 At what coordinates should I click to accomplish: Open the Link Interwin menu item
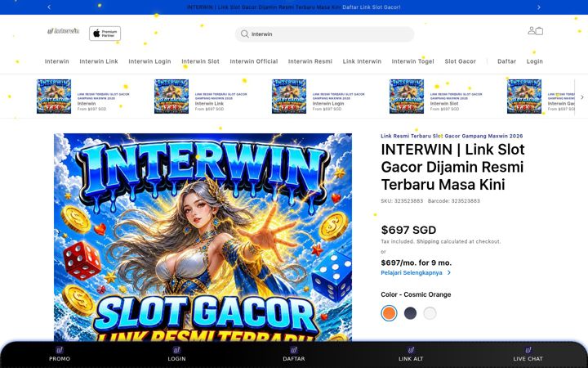point(362,61)
